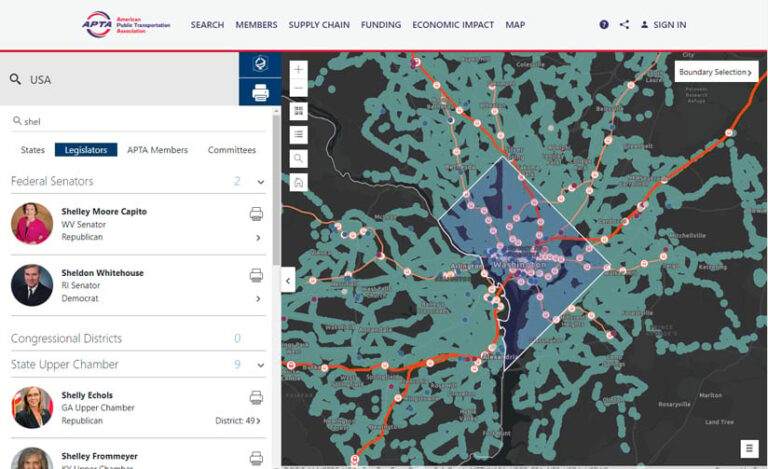
Task: Click the large blue print button
Action: click(260, 92)
